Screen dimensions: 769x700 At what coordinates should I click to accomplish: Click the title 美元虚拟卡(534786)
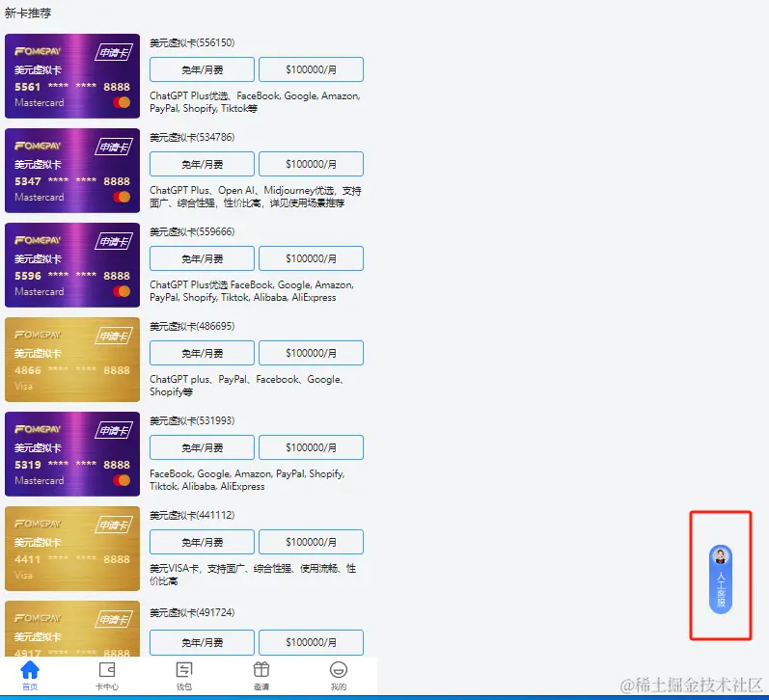192,137
